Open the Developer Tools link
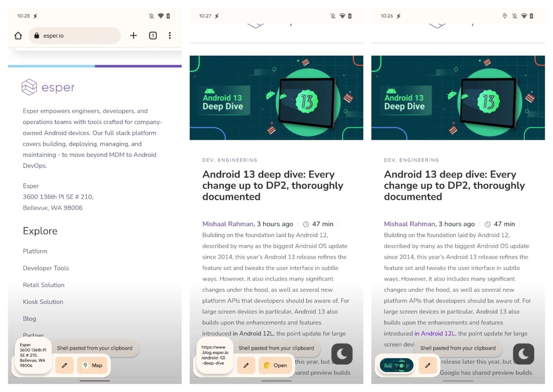This screenshot has height=392, width=553. (x=46, y=268)
